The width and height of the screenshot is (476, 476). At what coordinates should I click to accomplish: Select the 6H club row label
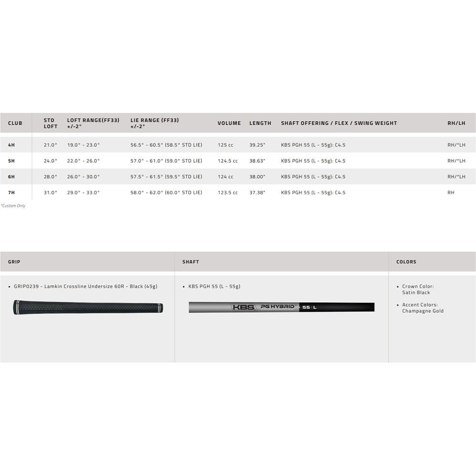(x=11, y=177)
